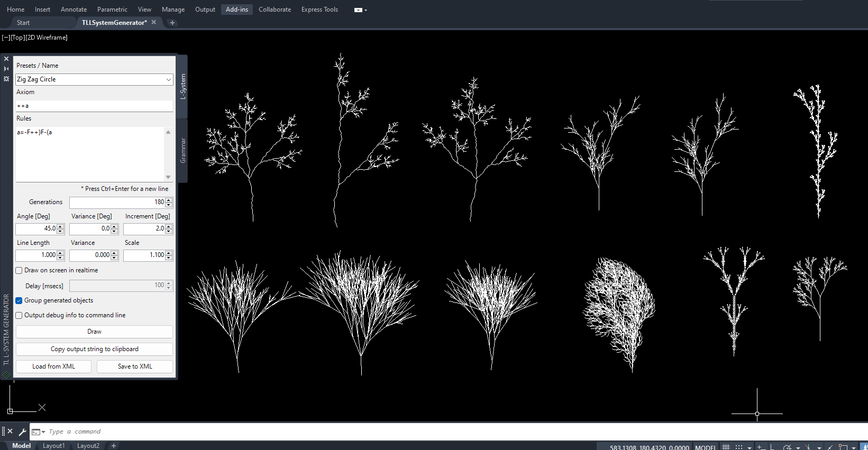
Task: Switch to the Grammar side tab
Action: coord(183,151)
